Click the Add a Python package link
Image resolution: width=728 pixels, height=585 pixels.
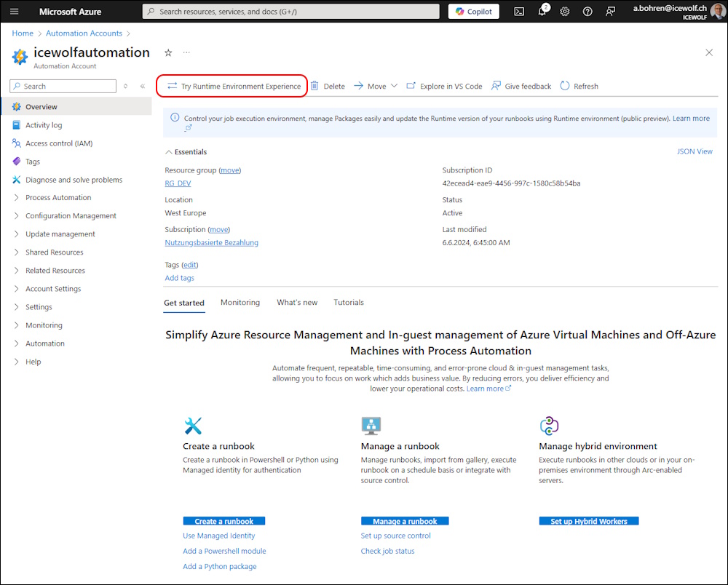point(220,566)
